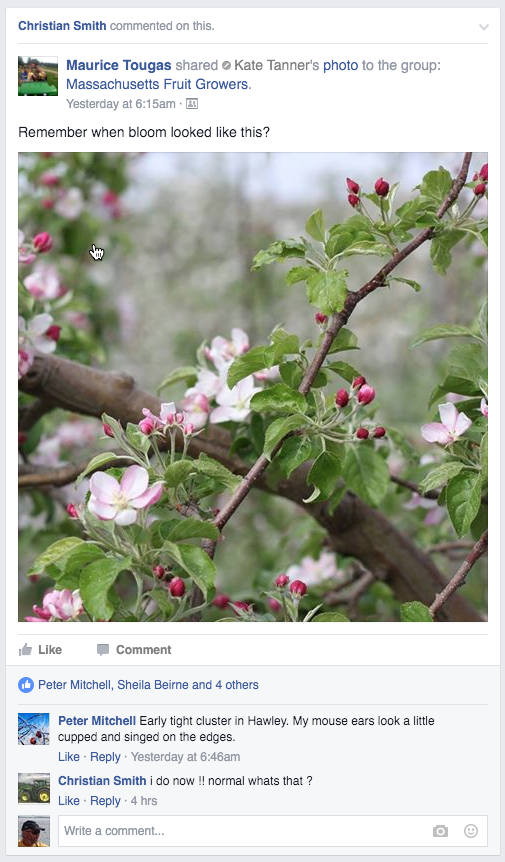This screenshot has height=862, width=505.
Task: Like Peter Mitchell's comment
Action: 69,757
